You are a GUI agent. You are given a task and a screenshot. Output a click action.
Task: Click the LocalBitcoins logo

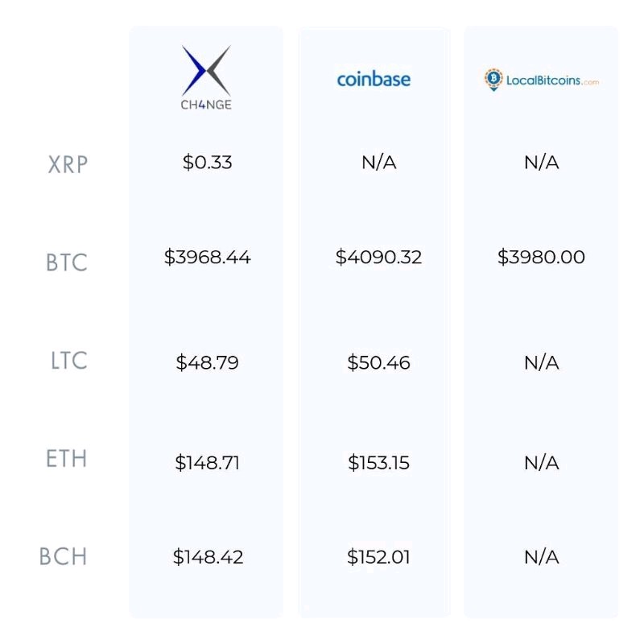point(541,80)
